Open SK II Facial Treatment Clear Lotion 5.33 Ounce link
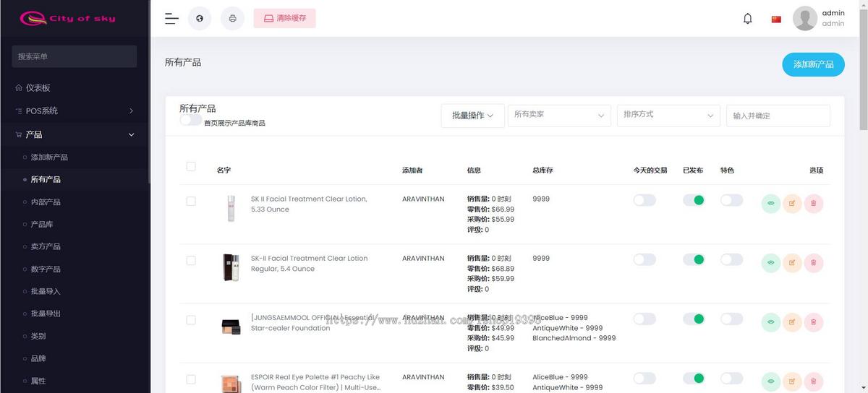Image resolution: width=868 pixels, height=393 pixels. pyautogui.click(x=309, y=204)
